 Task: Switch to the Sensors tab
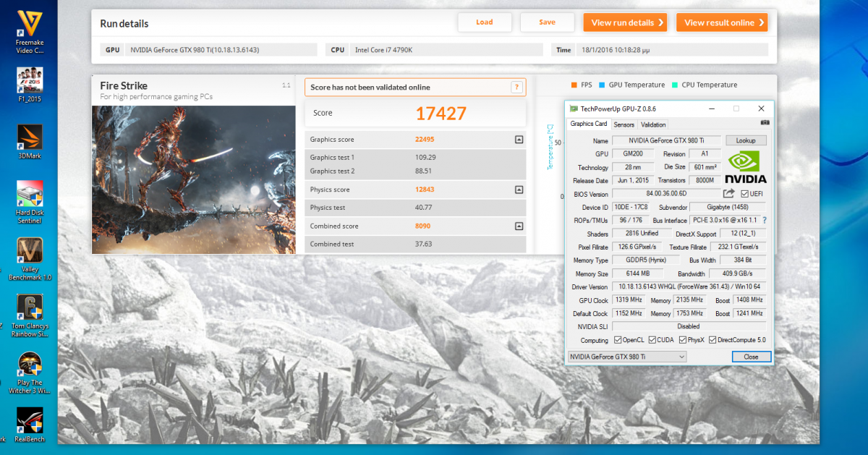(624, 124)
